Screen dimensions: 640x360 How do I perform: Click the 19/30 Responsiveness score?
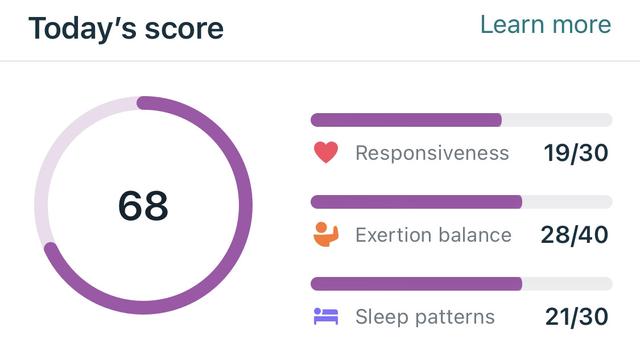[x=576, y=153]
